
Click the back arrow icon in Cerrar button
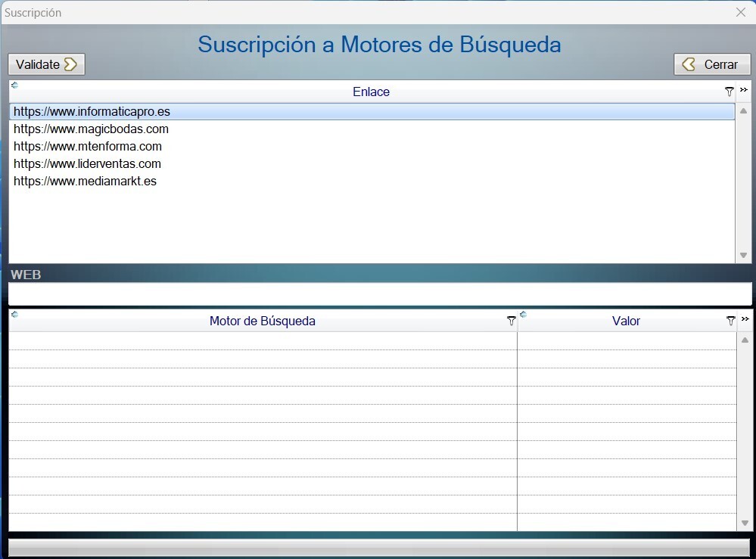click(x=689, y=64)
